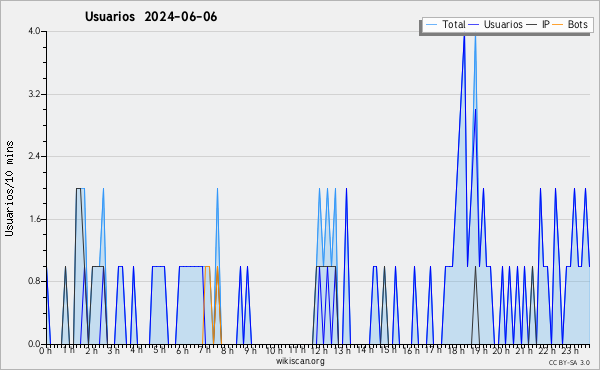The width and height of the screenshot is (600, 370).
Task: Click the x-axis label '17 h'
Action: pos(433,350)
